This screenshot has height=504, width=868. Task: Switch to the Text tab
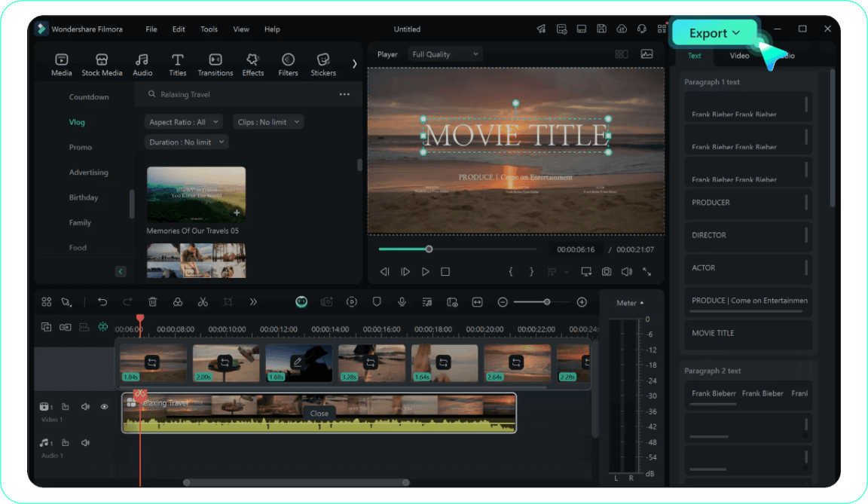coord(694,55)
